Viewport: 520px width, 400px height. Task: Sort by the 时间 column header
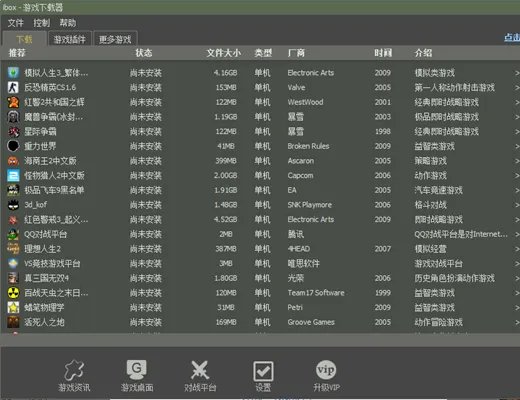[x=383, y=53]
